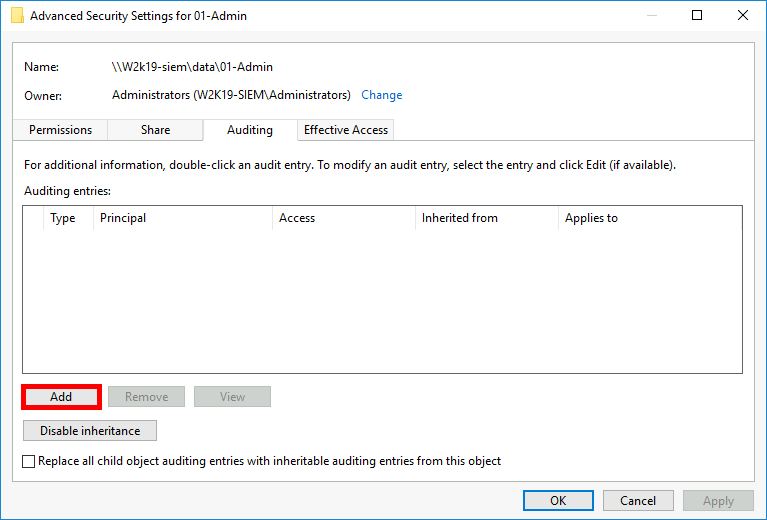The height and width of the screenshot is (520, 767).
Task: Click the Disable inheritance button
Action: [x=90, y=430]
